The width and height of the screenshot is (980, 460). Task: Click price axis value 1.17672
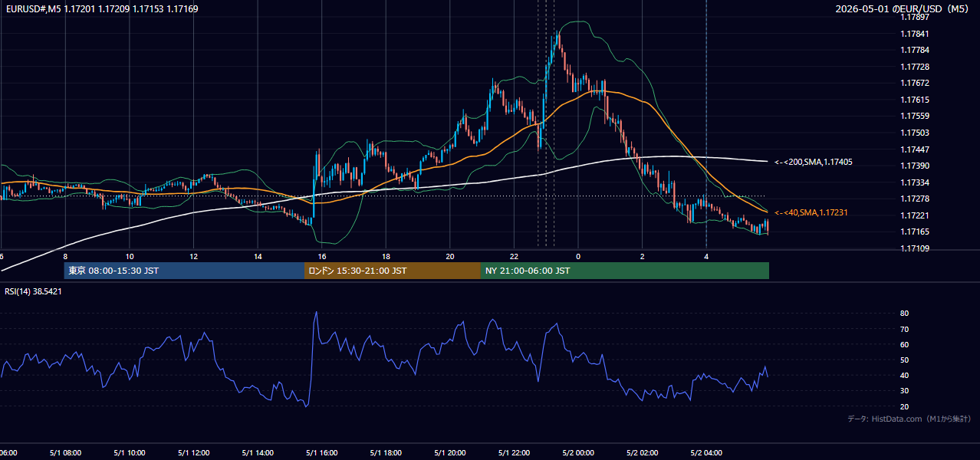point(915,83)
